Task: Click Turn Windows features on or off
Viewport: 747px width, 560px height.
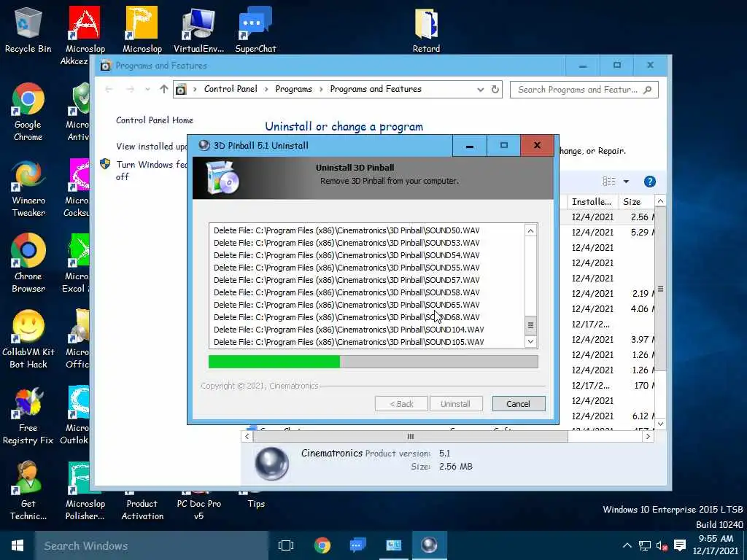Action: [152, 171]
